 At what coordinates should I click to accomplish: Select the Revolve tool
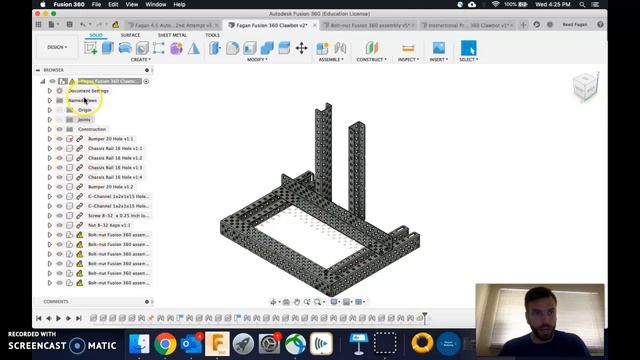(x=125, y=48)
